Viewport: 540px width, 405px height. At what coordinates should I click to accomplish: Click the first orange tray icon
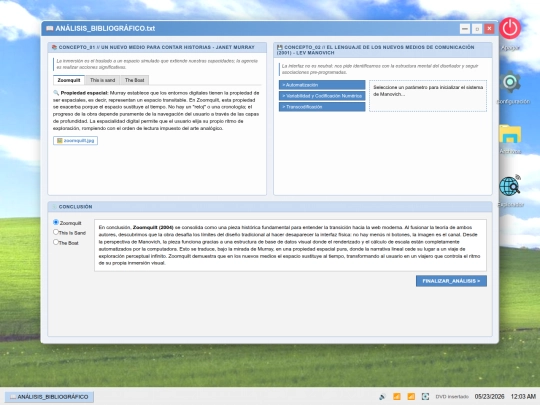[x=397, y=397]
